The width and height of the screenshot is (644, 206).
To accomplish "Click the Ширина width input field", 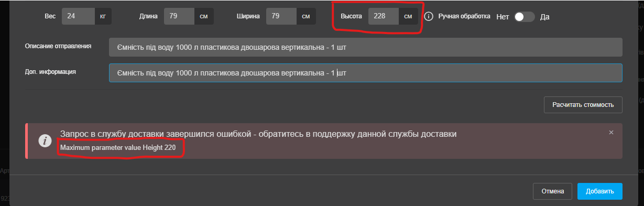I will click(282, 16).
